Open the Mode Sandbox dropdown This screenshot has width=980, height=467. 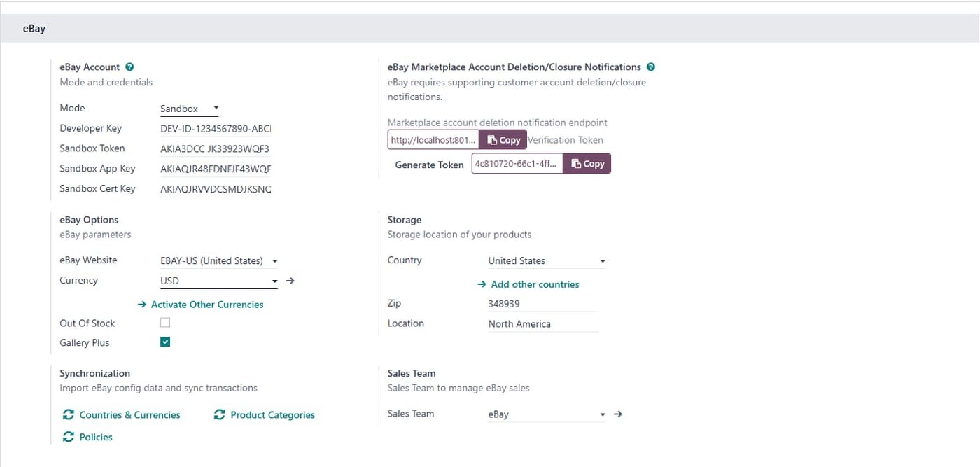[x=189, y=109]
